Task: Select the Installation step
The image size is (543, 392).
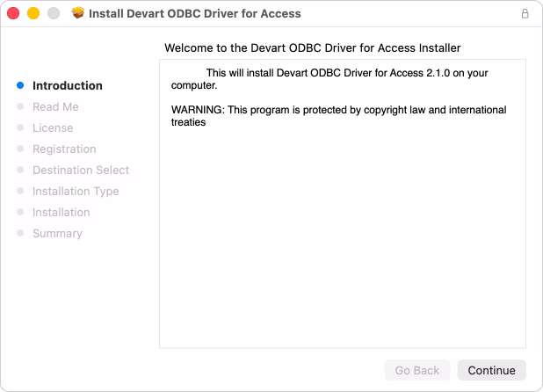Action: tap(62, 213)
